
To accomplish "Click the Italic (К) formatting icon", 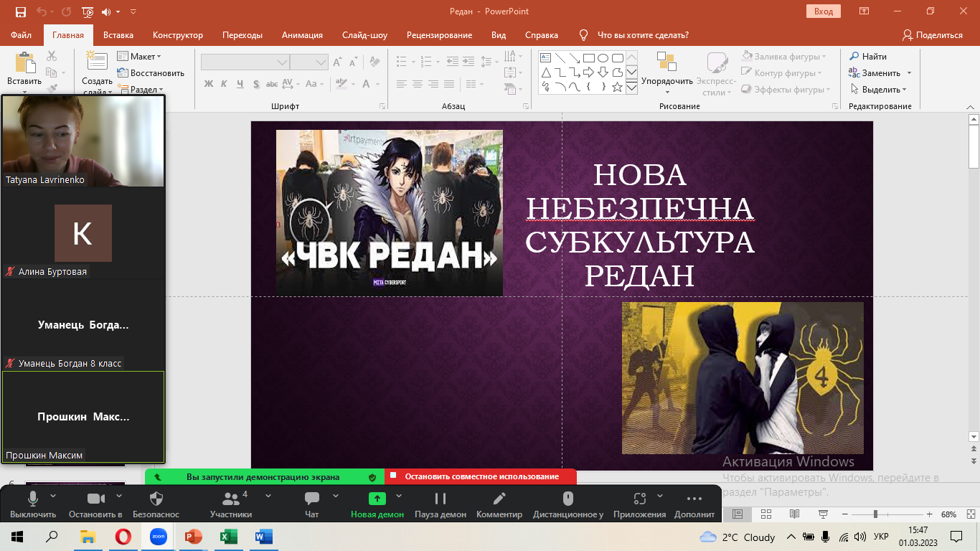I will point(224,84).
